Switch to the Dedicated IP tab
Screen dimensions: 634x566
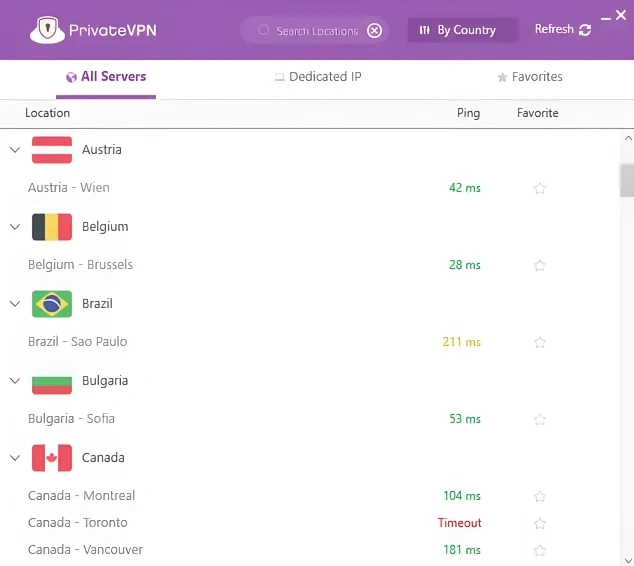[x=318, y=77]
